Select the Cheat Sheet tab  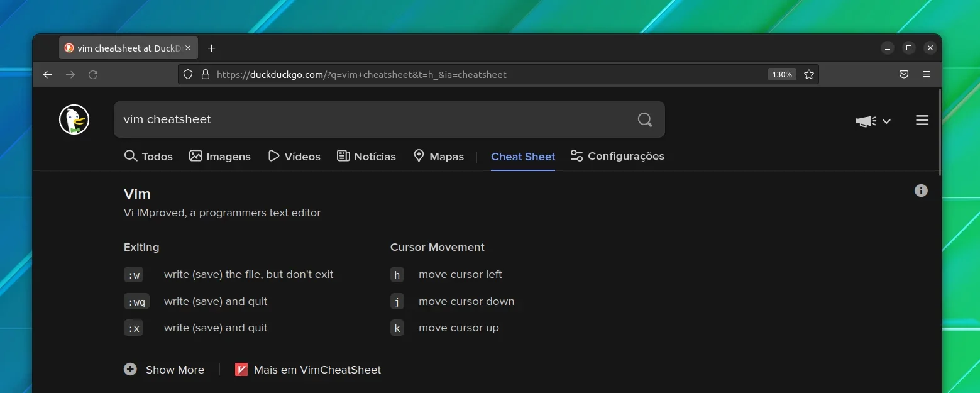click(523, 157)
